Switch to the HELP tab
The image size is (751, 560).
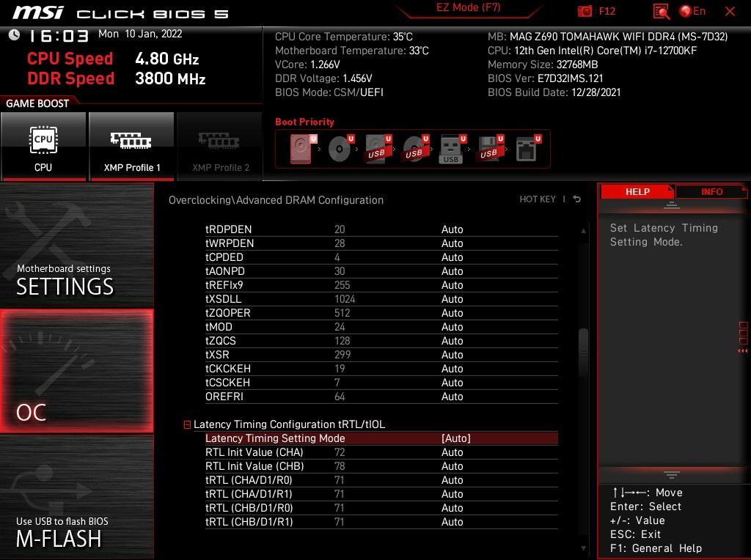tap(637, 191)
